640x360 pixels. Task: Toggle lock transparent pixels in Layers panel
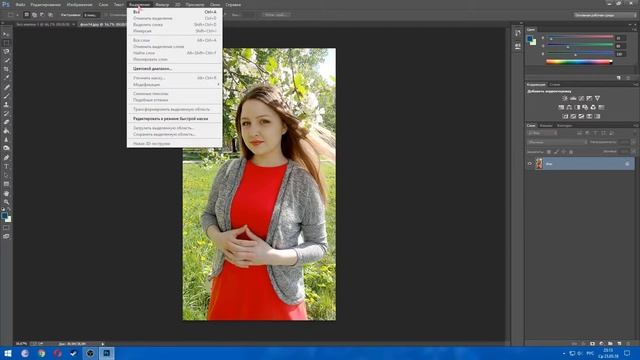click(549, 152)
